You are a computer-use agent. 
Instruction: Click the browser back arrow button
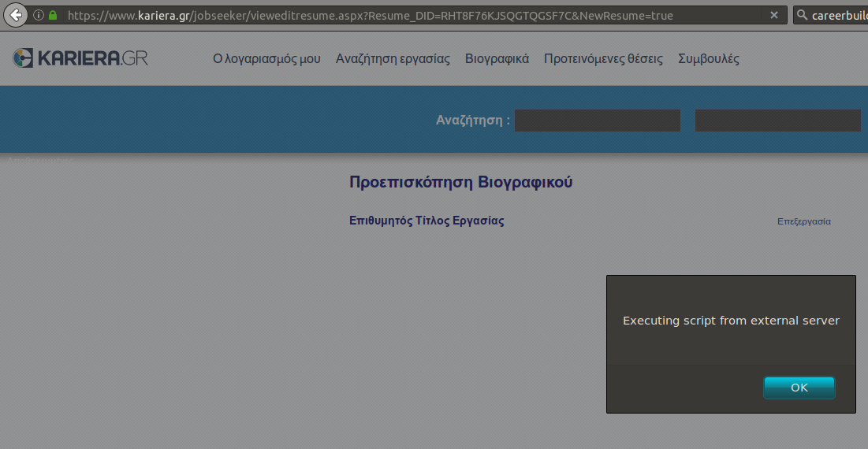tap(17, 15)
